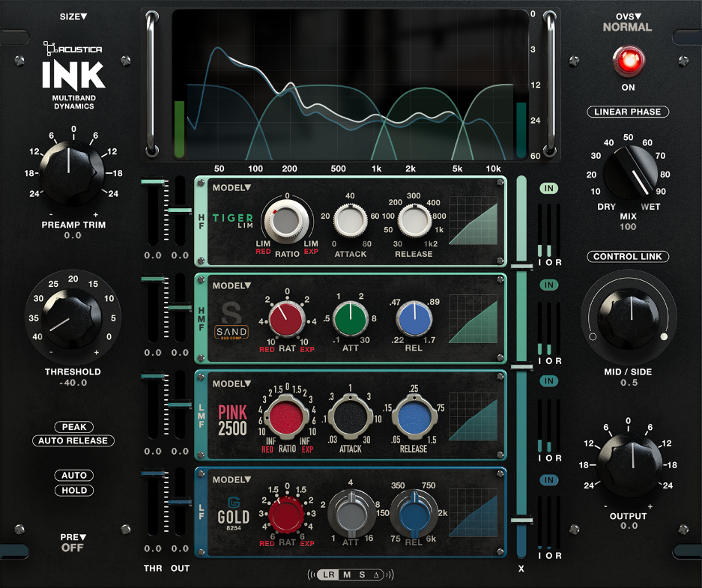Click the Pink 2500 black ATTACK knob
702x588 pixels.
pos(351,416)
